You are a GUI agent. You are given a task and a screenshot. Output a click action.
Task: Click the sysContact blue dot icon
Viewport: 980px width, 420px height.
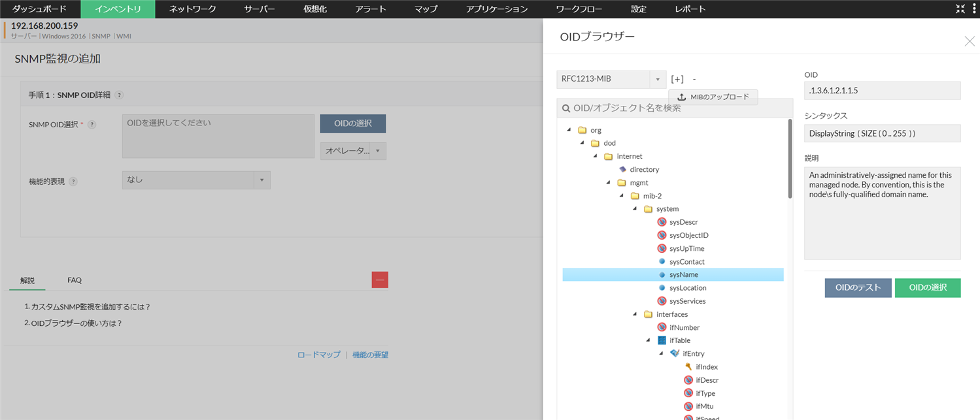click(662, 261)
